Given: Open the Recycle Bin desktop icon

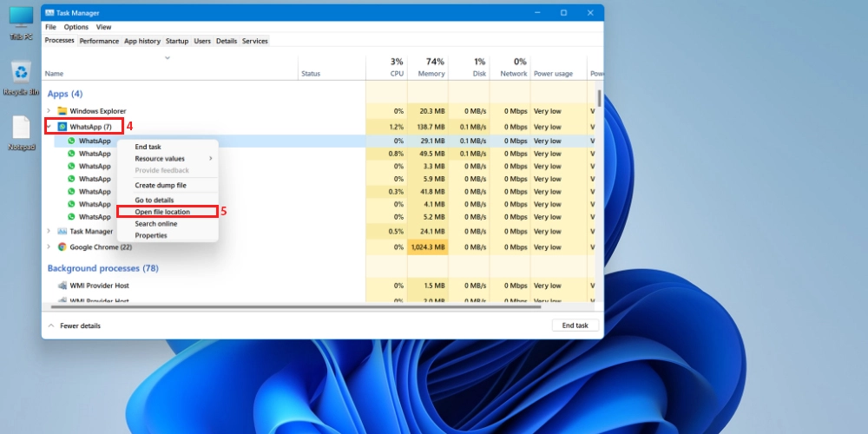Looking at the screenshot, I should (x=21, y=73).
